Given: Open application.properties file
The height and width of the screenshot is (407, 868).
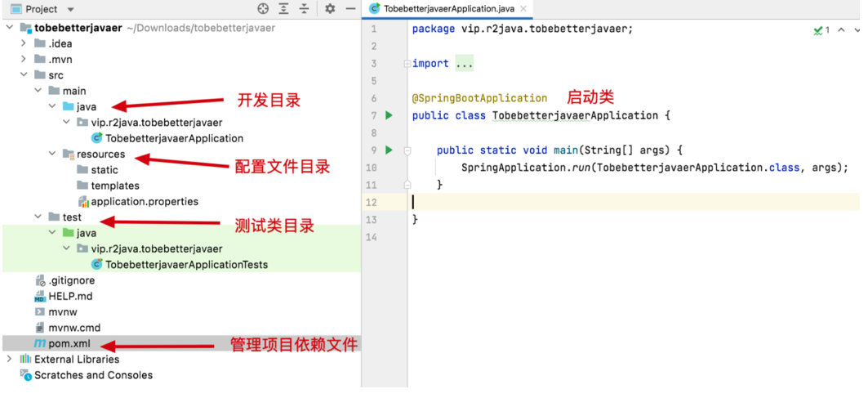Looking at the screenshot, I should coord(144,201).
